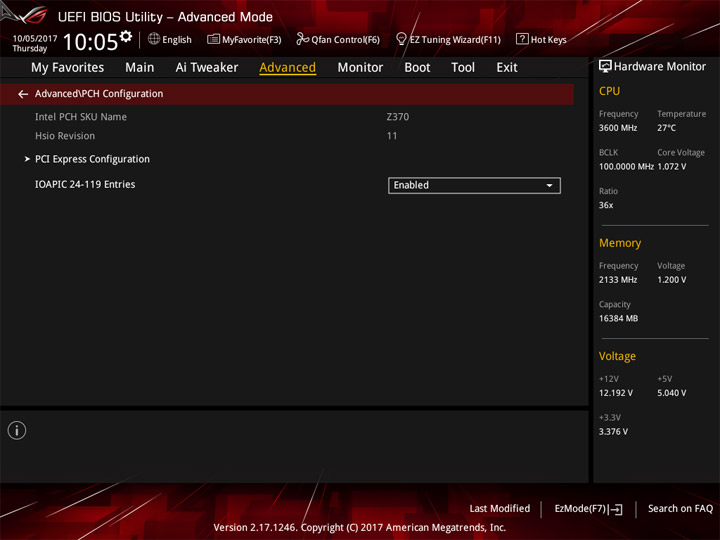Click the back arrow in PCH Configuration
This screenshot has width=720, height=540.
[23, 94]
